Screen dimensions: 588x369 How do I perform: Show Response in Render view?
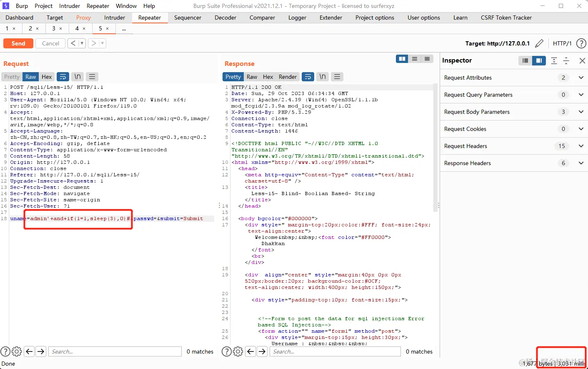(x=288, y=77)
